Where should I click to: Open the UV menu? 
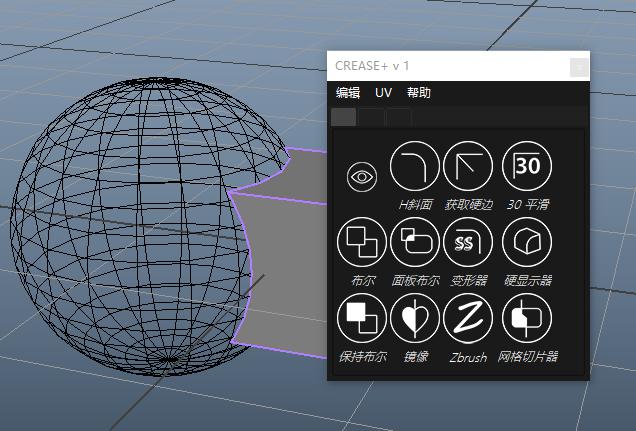383,93
